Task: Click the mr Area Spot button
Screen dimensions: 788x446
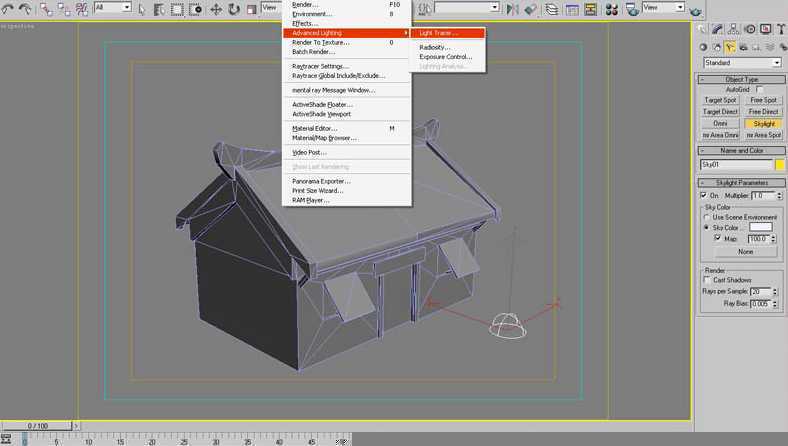Action: coord(763,135)
